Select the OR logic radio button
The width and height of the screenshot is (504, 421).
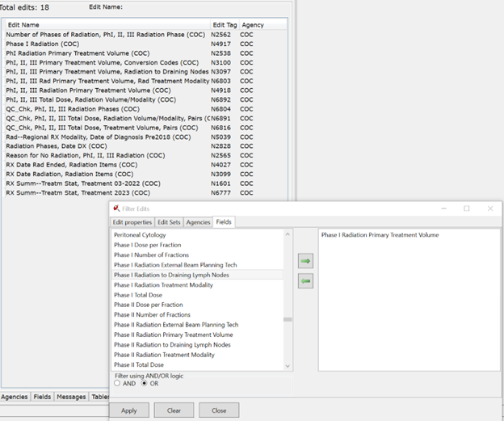pos(145,383)
